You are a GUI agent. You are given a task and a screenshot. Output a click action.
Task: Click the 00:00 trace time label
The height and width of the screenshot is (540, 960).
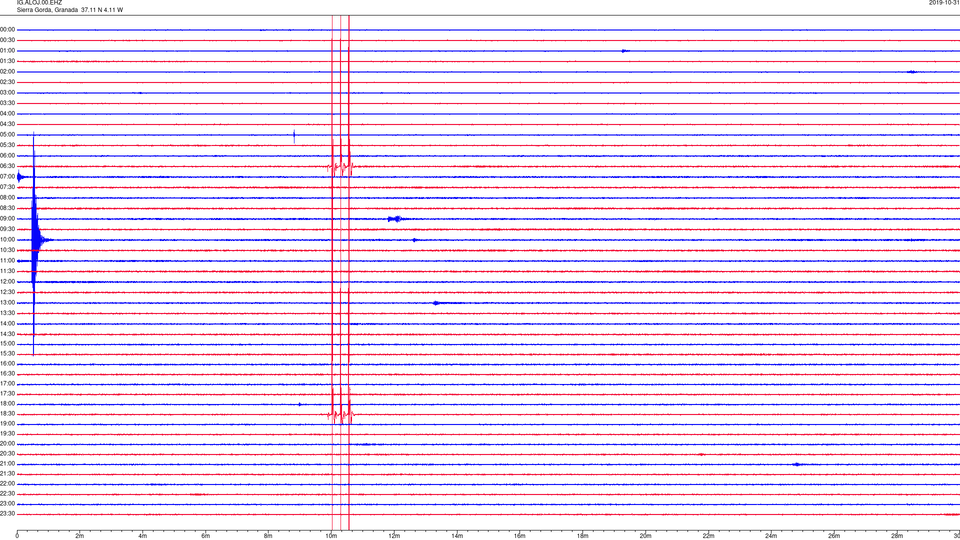pyautogui.click(x=7, y=29)
